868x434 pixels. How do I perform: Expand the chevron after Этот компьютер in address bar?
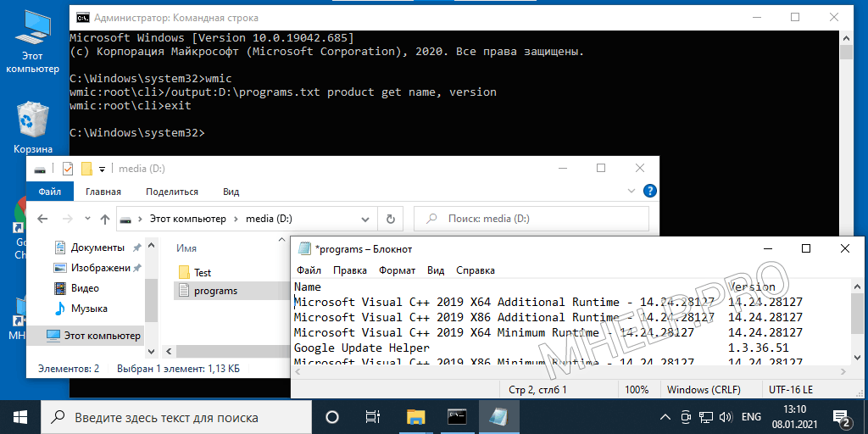[x=236, y=220]
